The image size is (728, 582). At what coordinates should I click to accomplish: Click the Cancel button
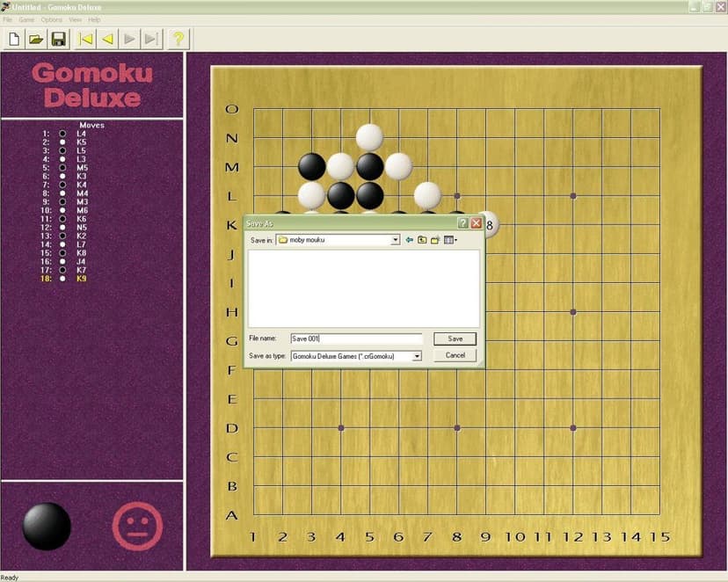(x=455, y=355)
